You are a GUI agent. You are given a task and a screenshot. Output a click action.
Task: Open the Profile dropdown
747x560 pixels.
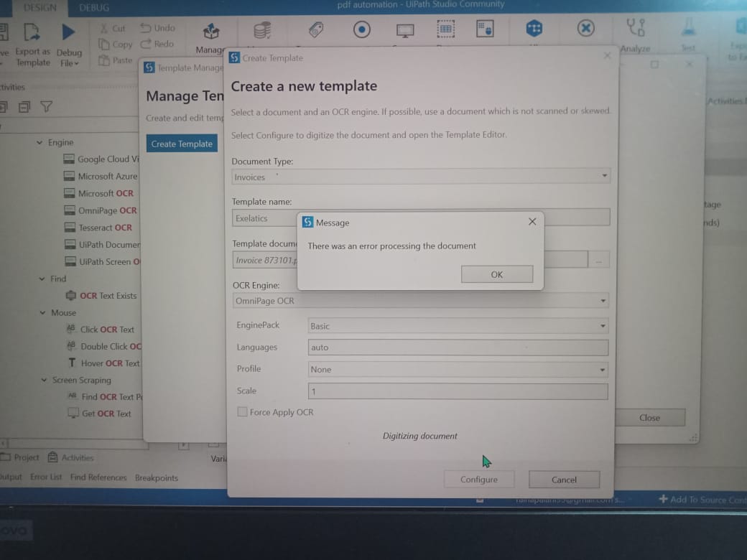[x=602, y=370]
